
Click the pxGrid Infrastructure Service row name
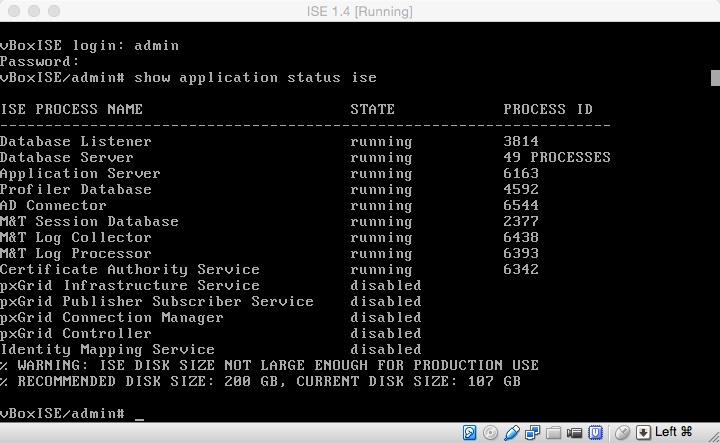(130, 286)
